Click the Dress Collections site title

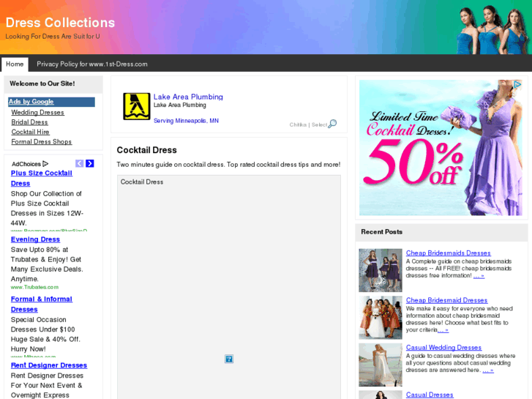click(x=61, y=23)
